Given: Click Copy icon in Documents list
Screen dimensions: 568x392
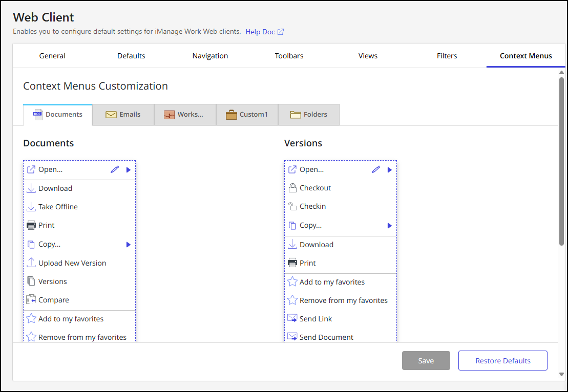Looking at the screenshot, I should click(31, 244).
